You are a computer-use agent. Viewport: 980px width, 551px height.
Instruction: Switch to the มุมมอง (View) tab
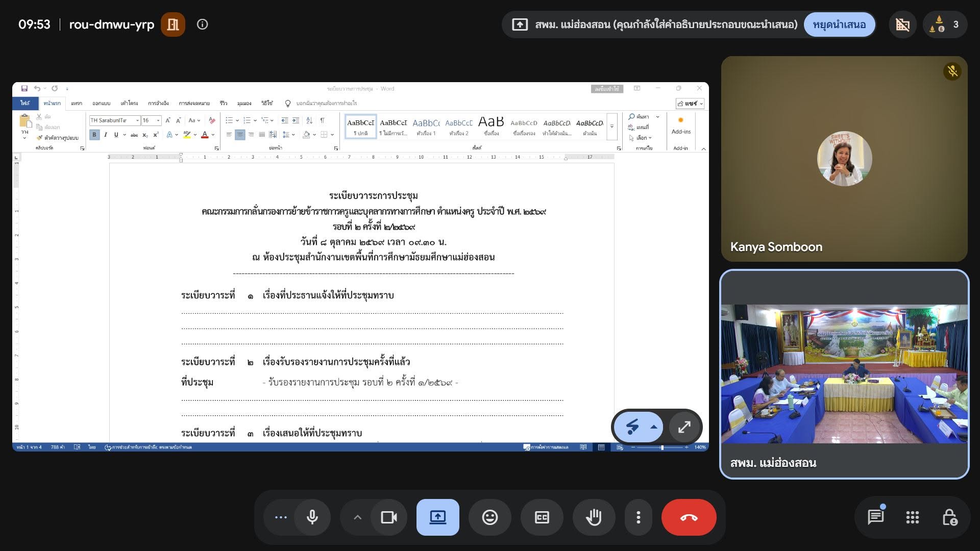(x=244, y=103)
